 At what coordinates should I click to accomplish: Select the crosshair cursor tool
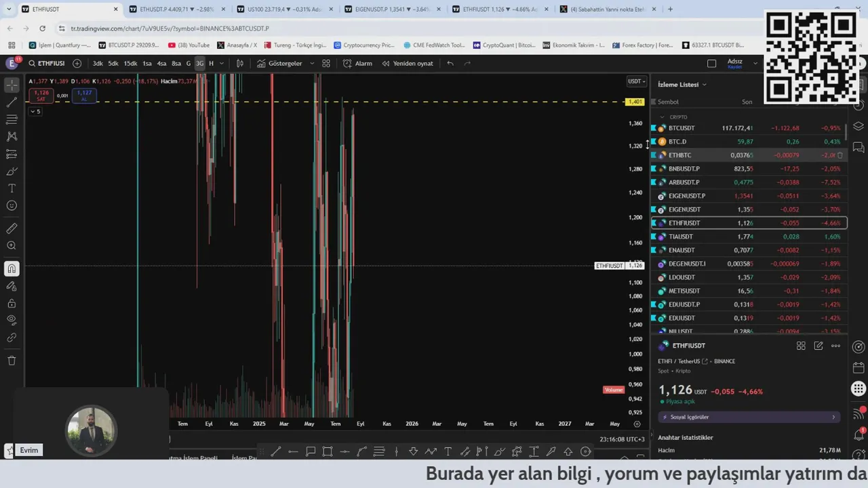click(12, 85)
